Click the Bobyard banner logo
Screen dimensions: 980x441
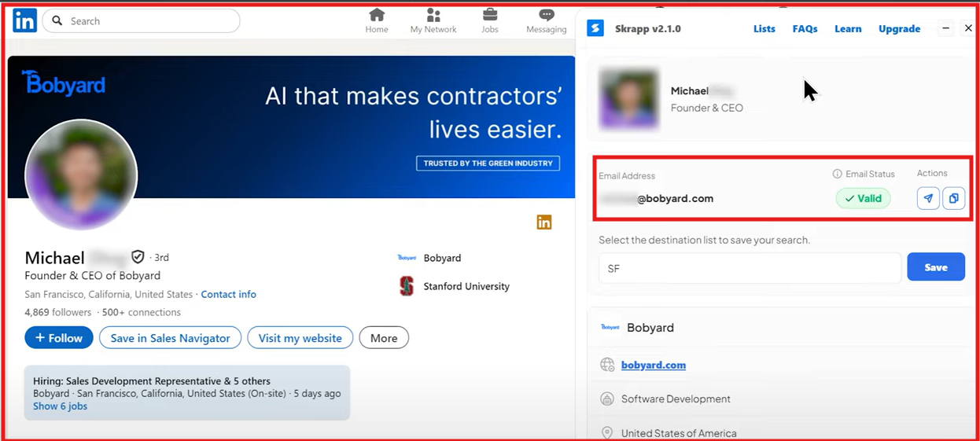pyautogui.click(x=64, y=83)
